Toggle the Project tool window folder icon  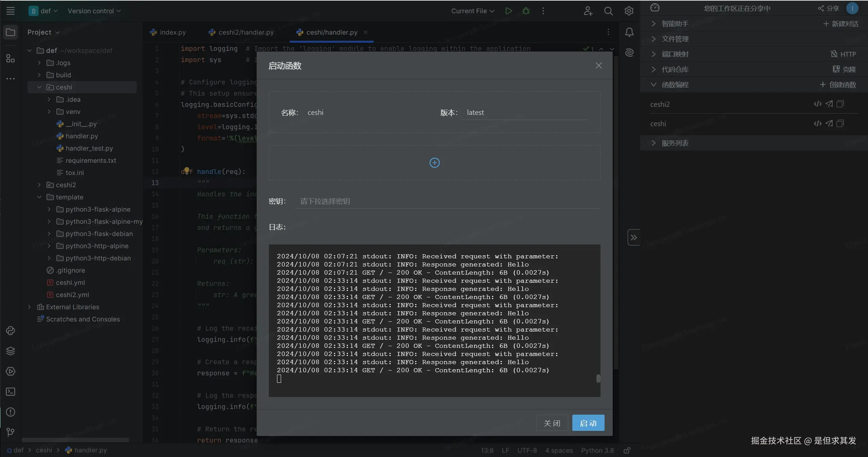pos(11,32)
